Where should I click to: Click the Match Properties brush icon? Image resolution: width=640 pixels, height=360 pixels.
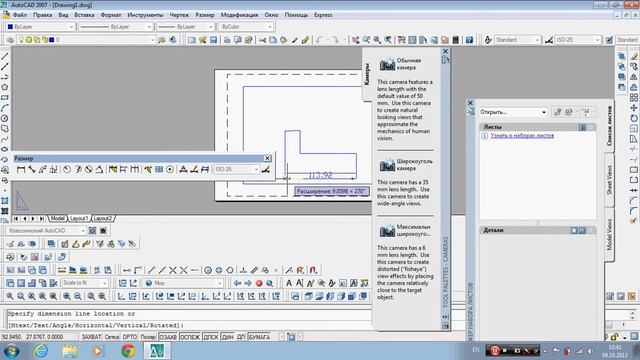294,40
